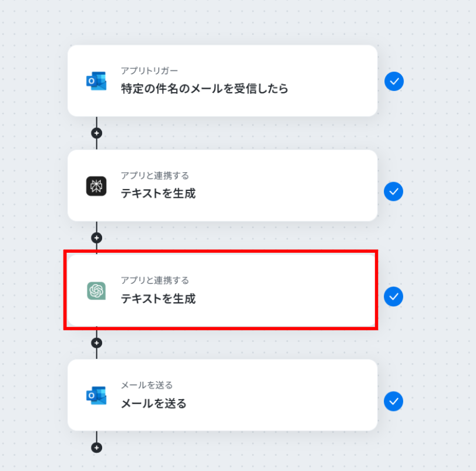Click the small メールを送る label above the title
This screenshot has width=476, height=471.
(x=146, y=385)
